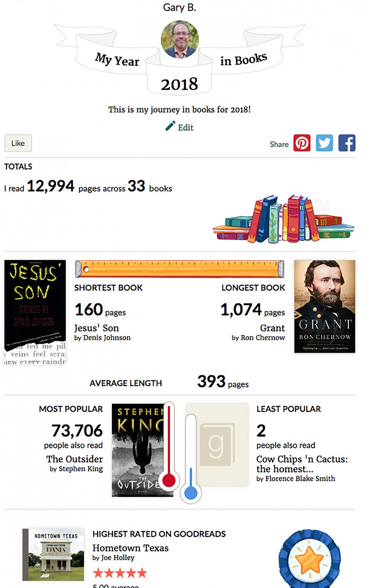
Task: Open Cow Chips 'n Cactus title link
Action: [302, 464]
